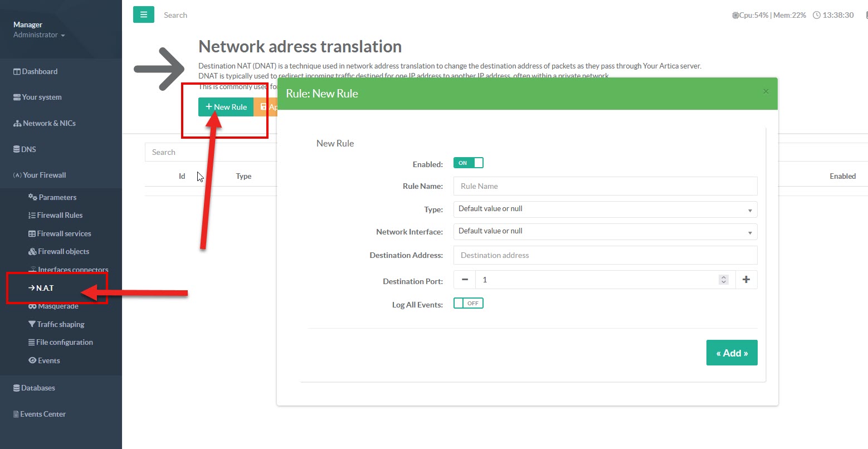Open Databases in the sidebar
Viewport: 868px width, 449px height.
(38, 388)
